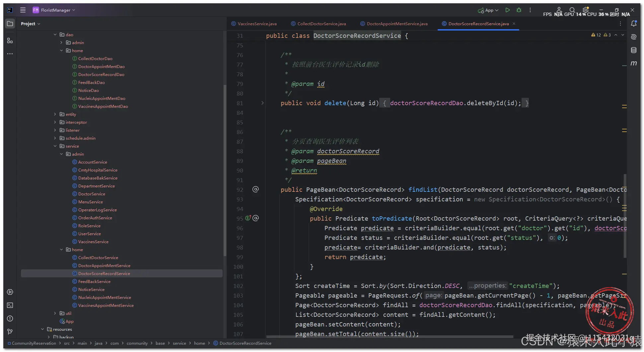Open the main hamburger menu
Screen dimensions: 644x352
coord(23,10)
